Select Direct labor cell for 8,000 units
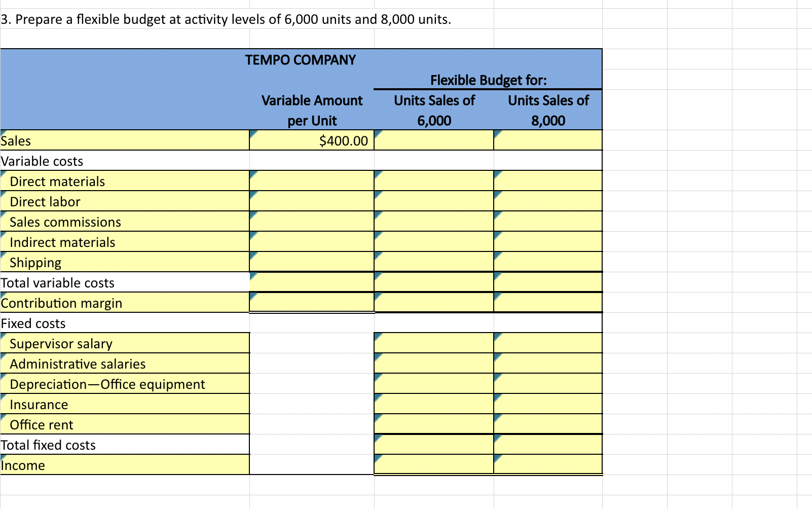812x509 pixels. click(548, 201)
